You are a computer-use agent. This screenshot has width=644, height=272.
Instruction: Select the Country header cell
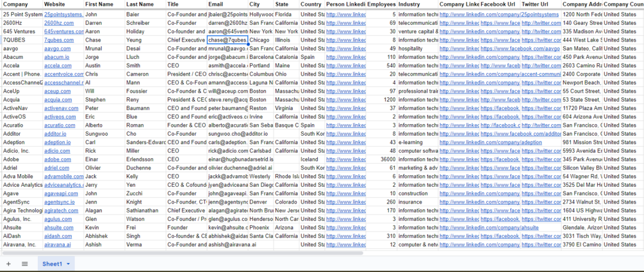point(311,4)
